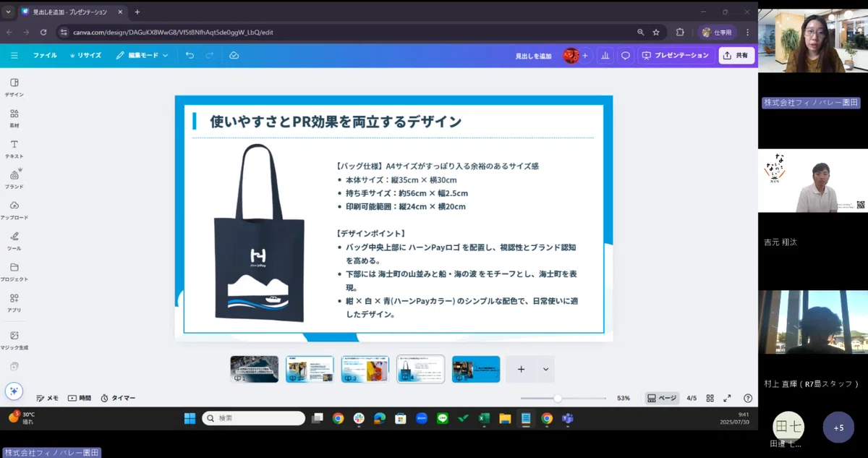
Task: Click the undo arrow in the toolbar
Action: pos(190,55)
